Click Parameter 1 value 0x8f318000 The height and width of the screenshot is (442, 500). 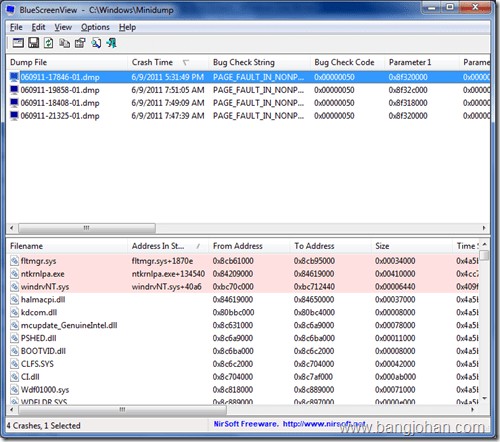(x=408, y=103)
